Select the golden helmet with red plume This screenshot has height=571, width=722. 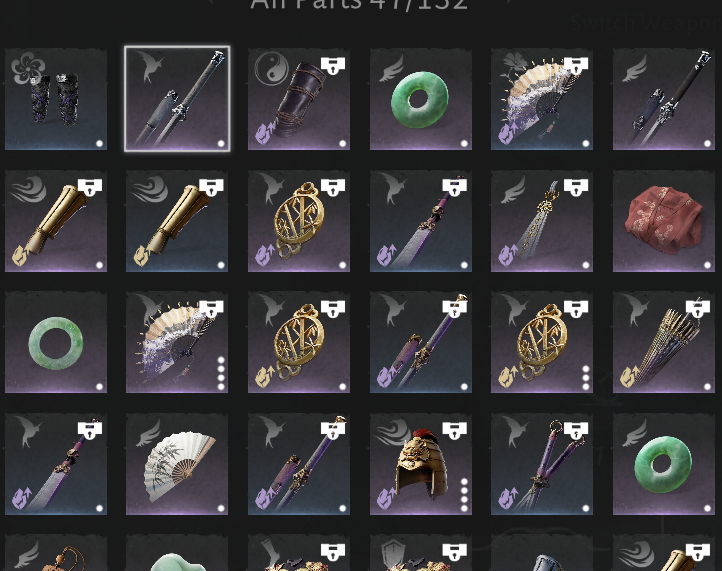(x=420, y=464)
